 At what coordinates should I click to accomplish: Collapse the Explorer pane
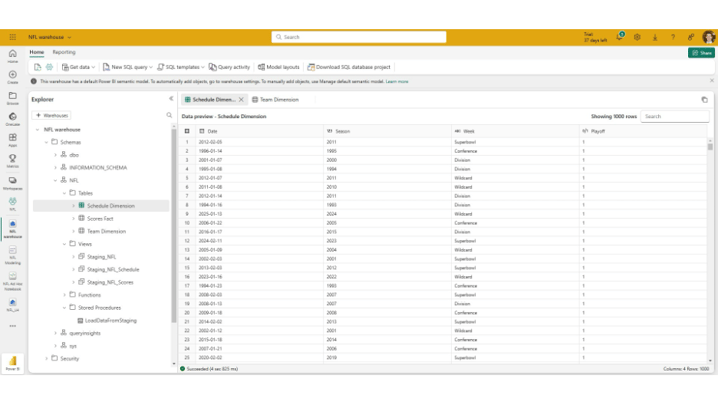pos(171,99)
